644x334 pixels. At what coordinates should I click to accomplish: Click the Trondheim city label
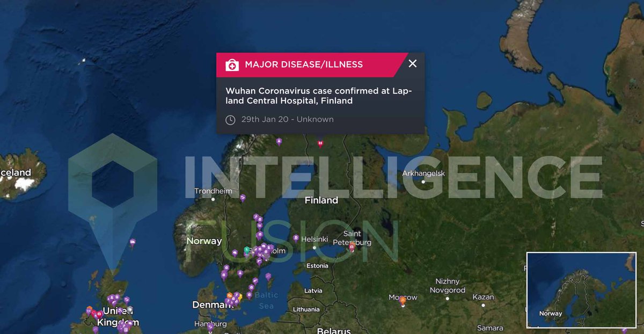pyautogui.click(x=213, y=191)
